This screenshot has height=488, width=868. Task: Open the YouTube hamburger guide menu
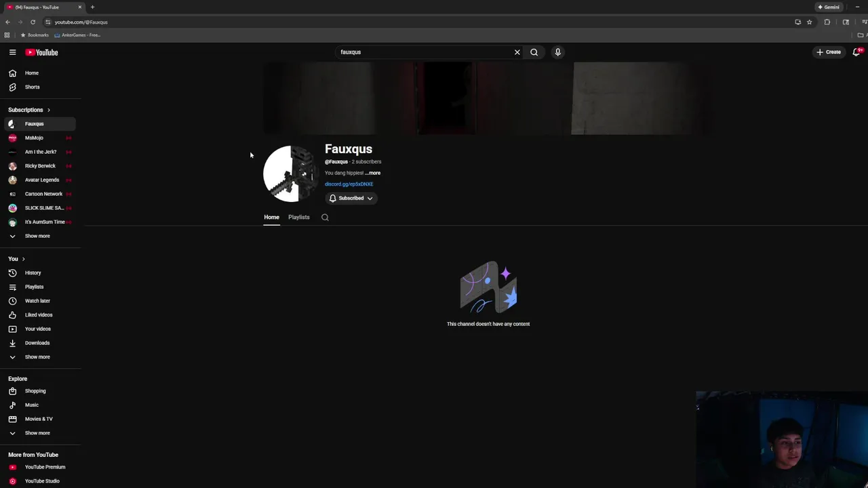12,52
